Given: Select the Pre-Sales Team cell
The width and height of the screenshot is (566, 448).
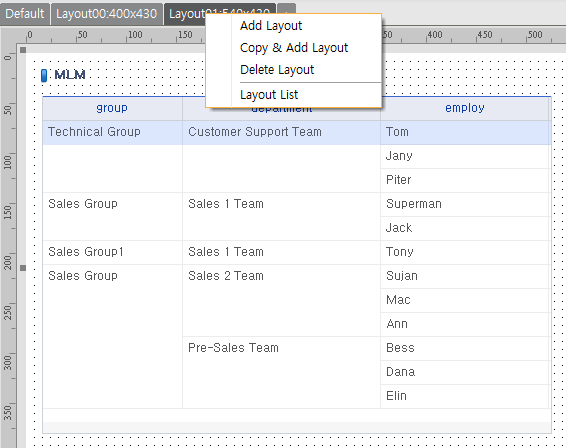Looking at the screenshot, I should pyautogui.click(x=281, y=373).
